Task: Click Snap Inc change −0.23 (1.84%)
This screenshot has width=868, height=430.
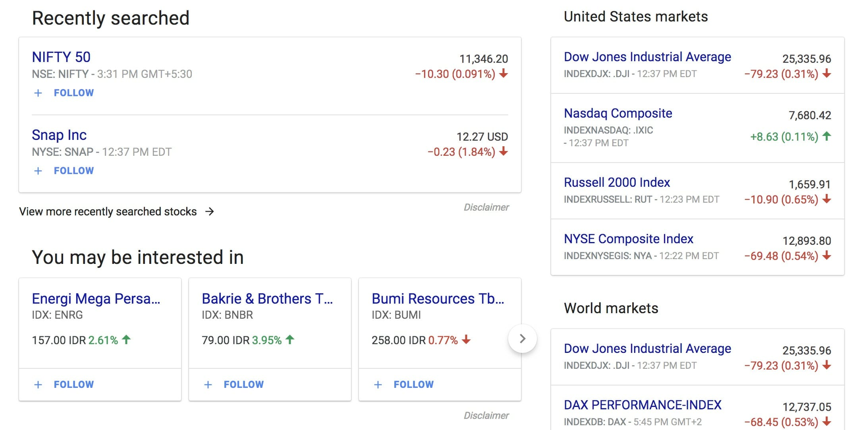Action: pos(461,152)
